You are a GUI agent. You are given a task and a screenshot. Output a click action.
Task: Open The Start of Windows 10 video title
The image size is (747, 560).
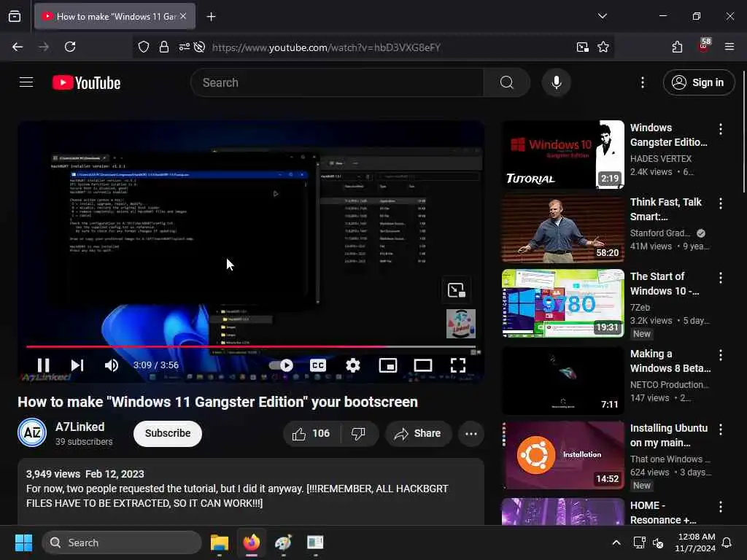[x=664, y=284]
